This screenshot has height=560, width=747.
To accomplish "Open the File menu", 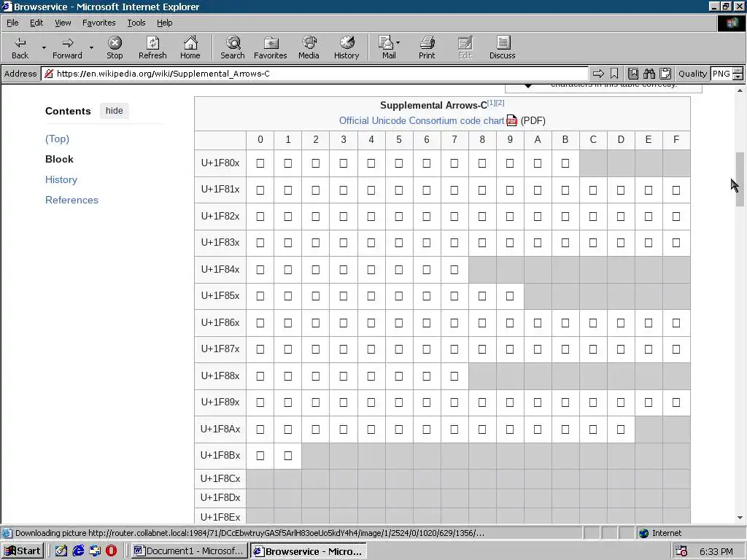I will point(12,23).
